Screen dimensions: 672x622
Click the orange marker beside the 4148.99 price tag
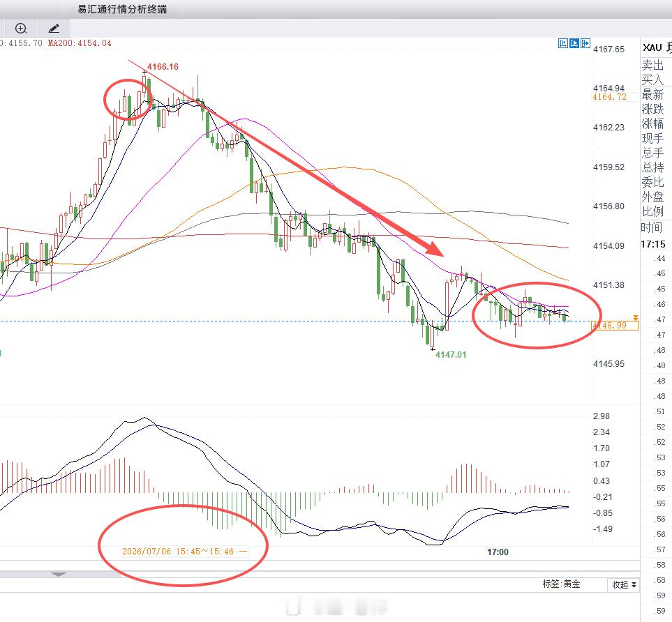636,318
